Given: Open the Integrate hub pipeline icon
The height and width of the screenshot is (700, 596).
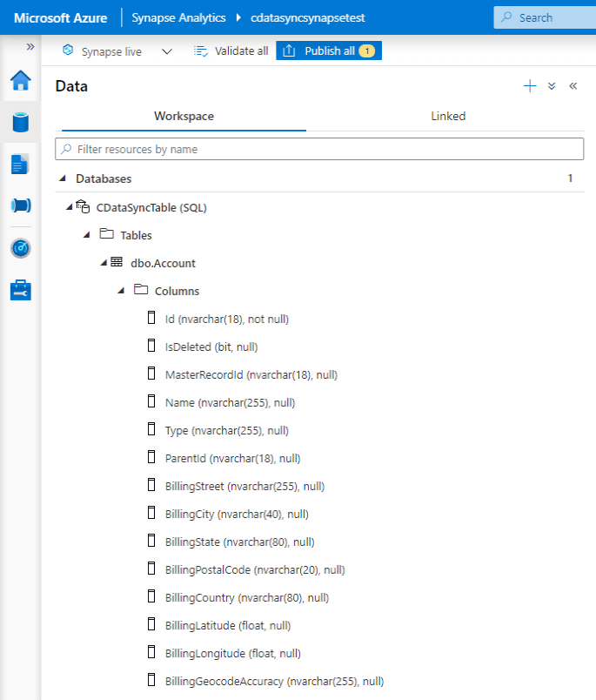Looking at the screenshot, I should point(20,205).
